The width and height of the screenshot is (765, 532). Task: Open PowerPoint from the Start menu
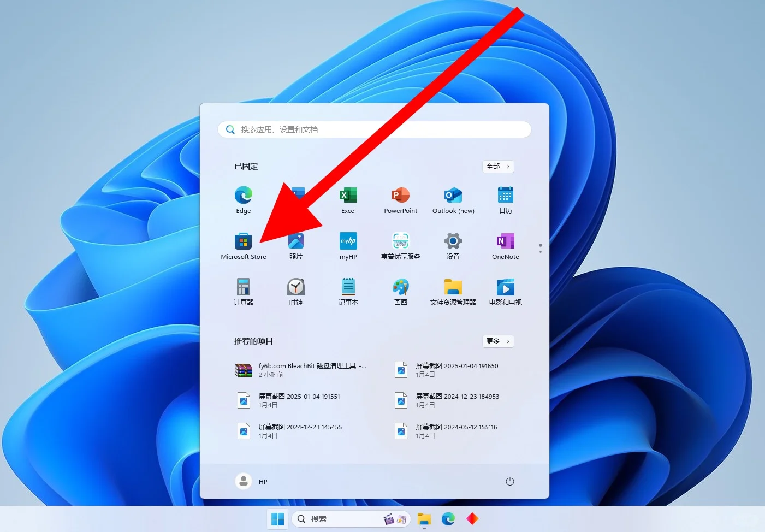coord(401,200)
